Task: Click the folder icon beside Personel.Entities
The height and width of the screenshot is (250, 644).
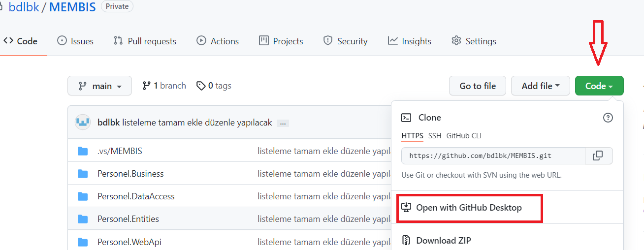Action: coord(83,219)
